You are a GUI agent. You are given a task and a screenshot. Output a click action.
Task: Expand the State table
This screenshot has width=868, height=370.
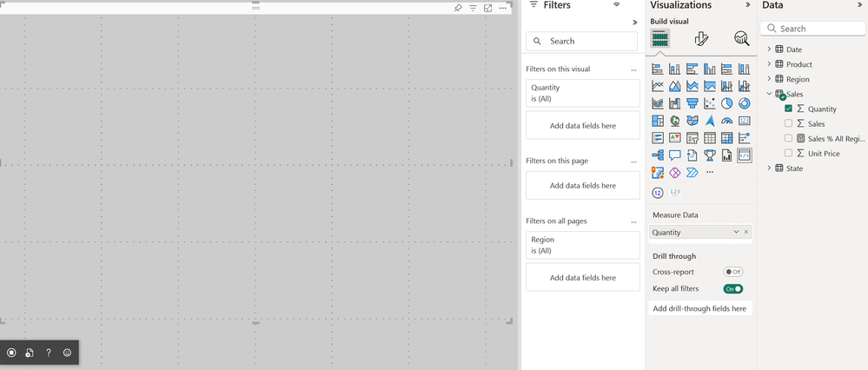769,168
